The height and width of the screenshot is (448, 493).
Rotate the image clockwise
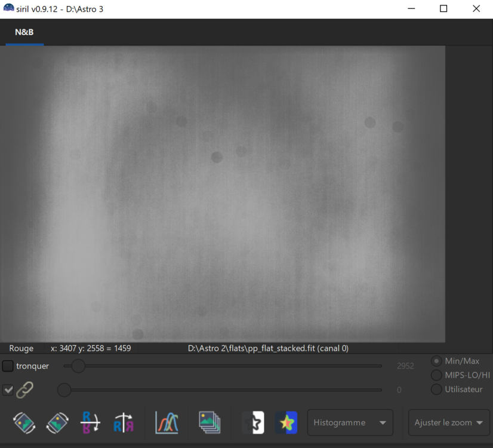[x=56, y=422]
